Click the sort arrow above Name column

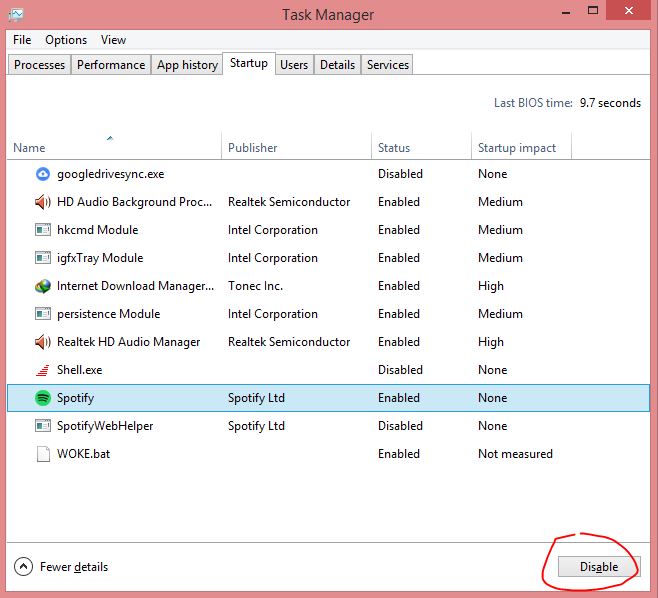coord(110,138)
